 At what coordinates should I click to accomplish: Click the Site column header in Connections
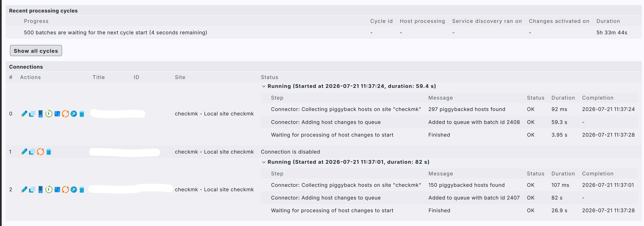pyautogui.click(x=180, y=77)
